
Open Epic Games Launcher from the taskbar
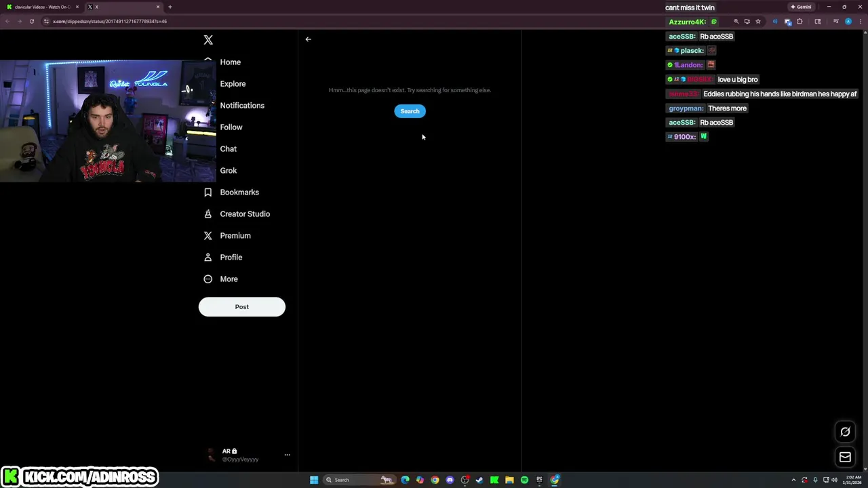coord(539,480)
